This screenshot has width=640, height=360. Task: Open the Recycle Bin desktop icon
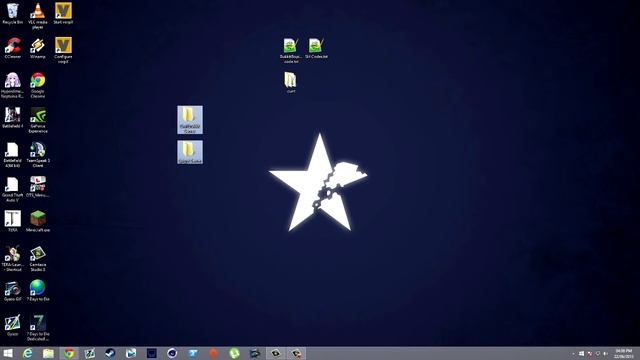click(x=13, y=13)
